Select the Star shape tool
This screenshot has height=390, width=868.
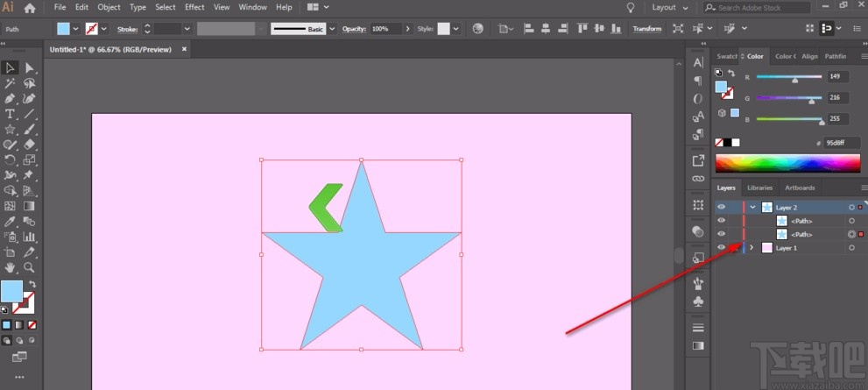coord(10,130)
